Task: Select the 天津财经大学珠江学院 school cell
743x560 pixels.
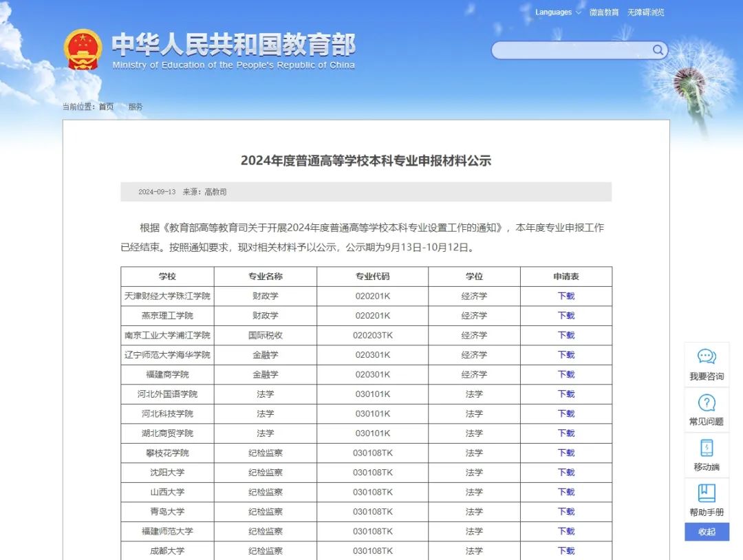Action: (x=167, y=296)
